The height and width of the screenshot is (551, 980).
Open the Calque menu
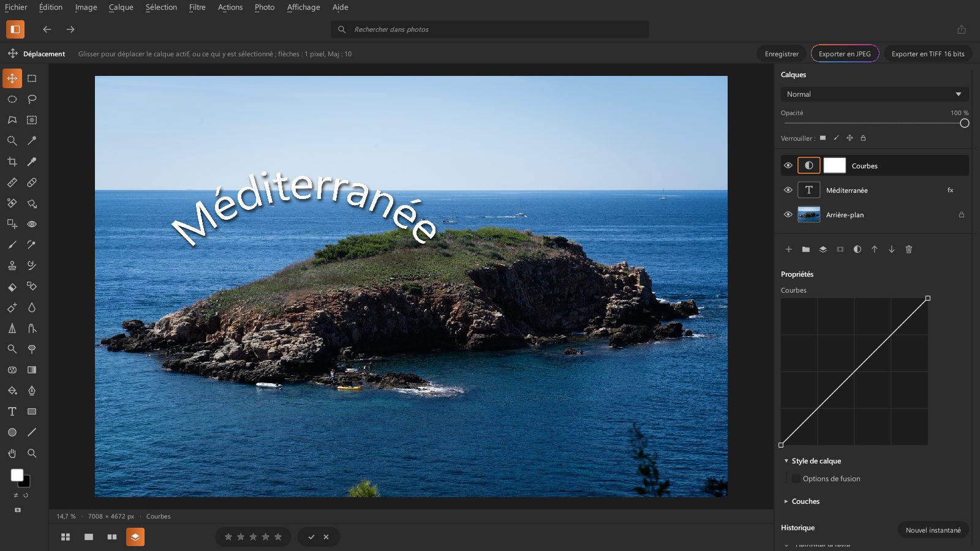(x=121, y=7)
